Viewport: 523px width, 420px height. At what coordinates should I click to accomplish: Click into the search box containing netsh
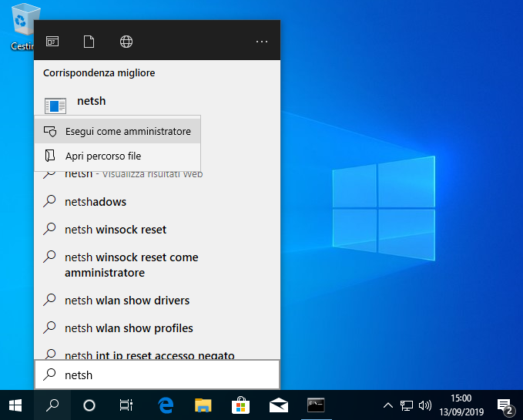[x=157, y=375]
